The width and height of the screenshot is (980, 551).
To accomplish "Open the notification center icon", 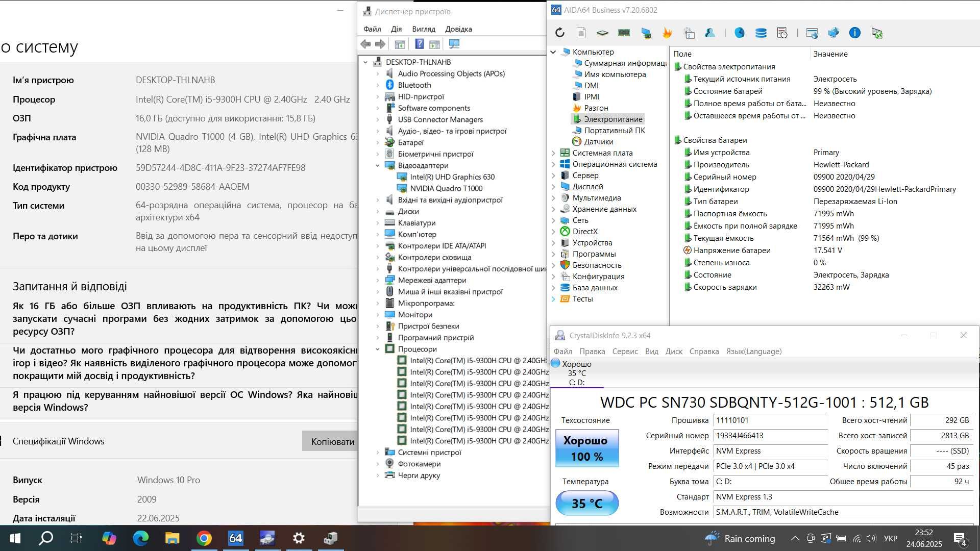I will tap(960, 539).
